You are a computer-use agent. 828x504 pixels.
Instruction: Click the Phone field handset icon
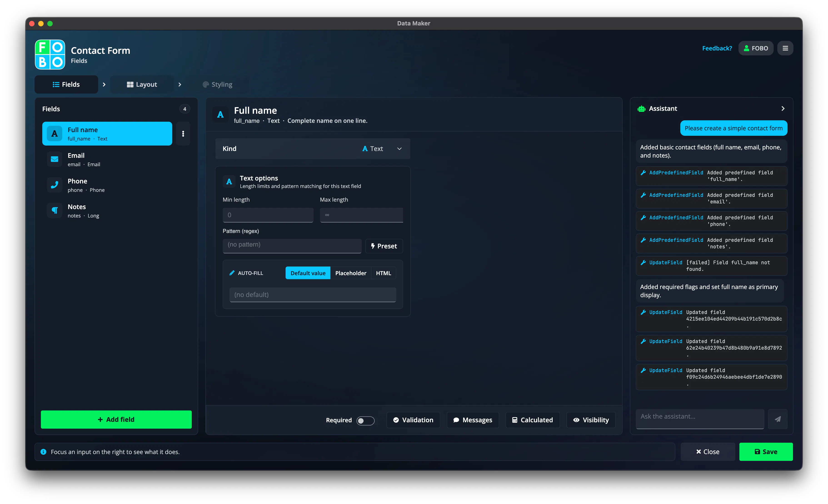(55, 185)
